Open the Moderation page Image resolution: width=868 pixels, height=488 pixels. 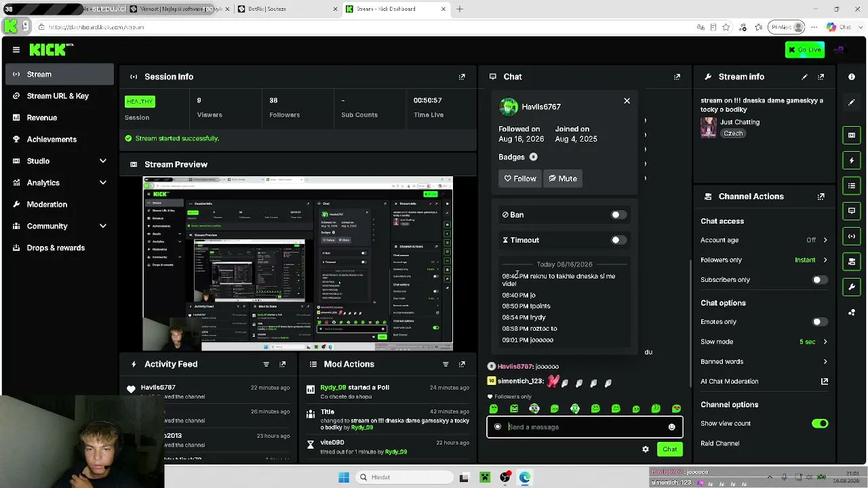click(60, 204)
